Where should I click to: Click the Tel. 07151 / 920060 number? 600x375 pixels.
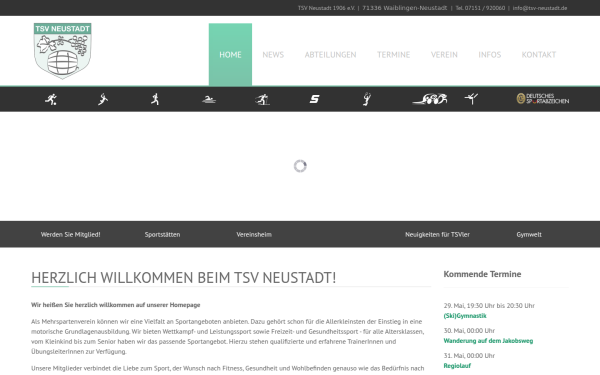(x=480, y=8)
